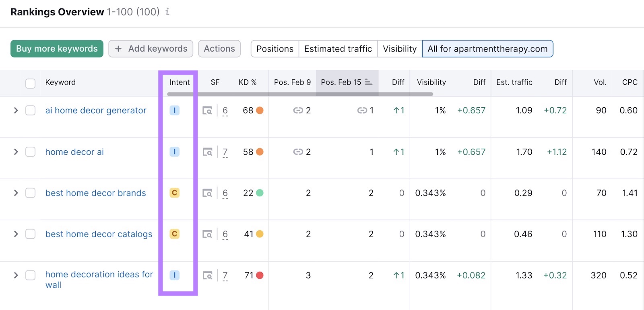Viewport: 644px width, 310px height.
Task: Click volume value 320
Action: (x=599, y=275)
